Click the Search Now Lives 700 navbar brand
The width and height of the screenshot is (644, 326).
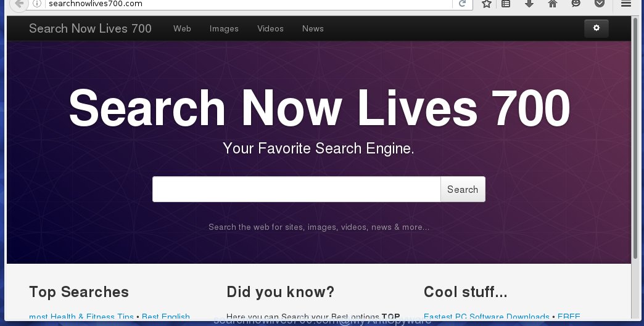coord(90,28)
